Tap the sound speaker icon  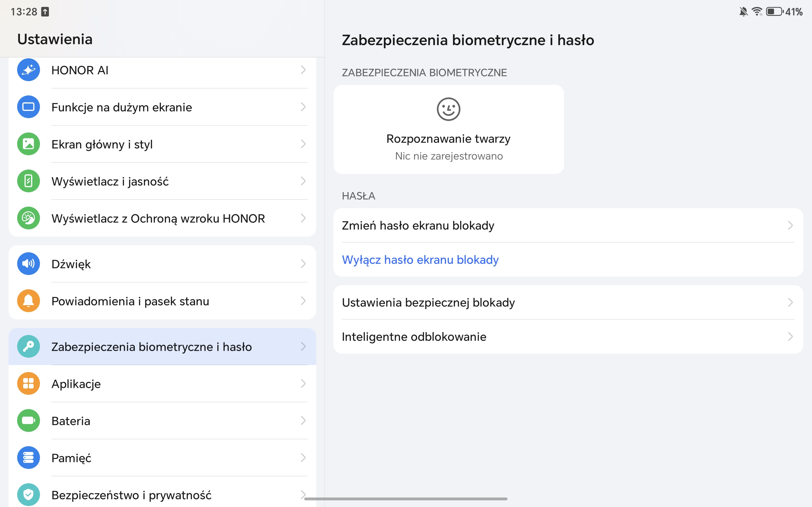pyautogui.click(x=29, y=264)
